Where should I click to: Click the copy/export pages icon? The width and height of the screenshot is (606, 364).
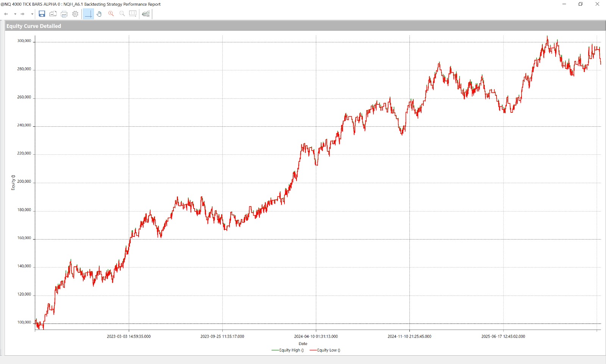pyautogui.click(x=53, y=14)
